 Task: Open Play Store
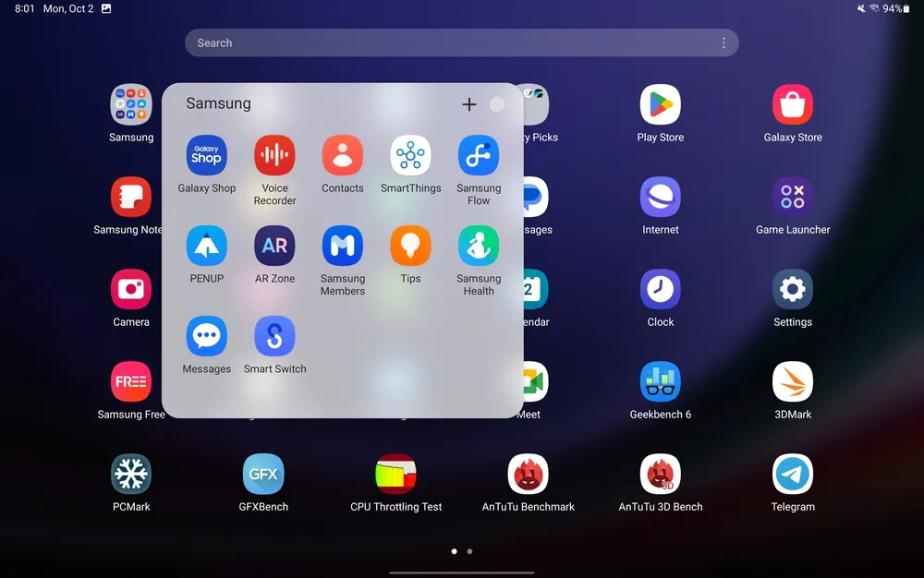660,104
